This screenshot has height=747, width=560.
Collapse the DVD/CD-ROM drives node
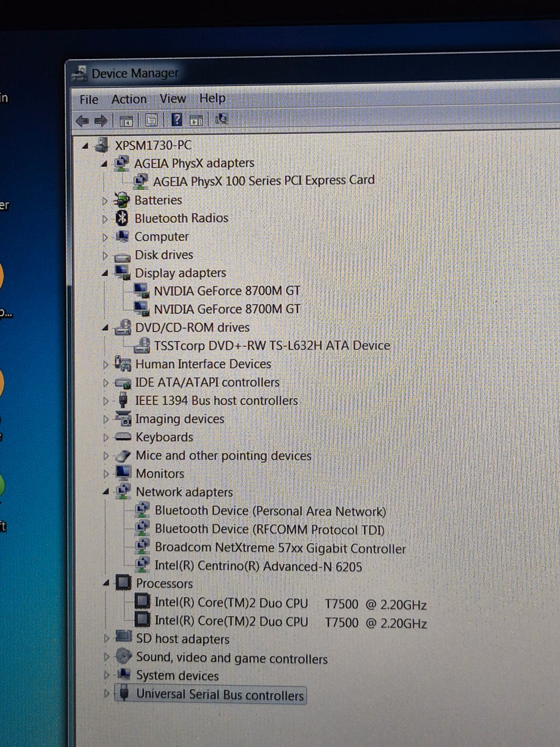click(x=106, y=328)
